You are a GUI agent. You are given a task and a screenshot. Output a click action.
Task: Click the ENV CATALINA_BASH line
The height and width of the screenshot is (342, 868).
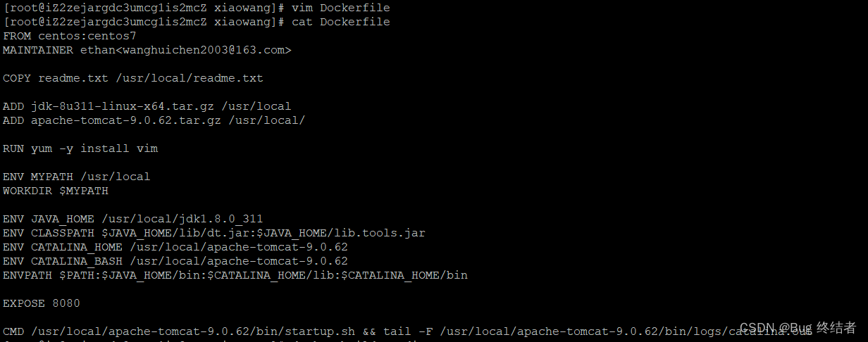point(175,261)
